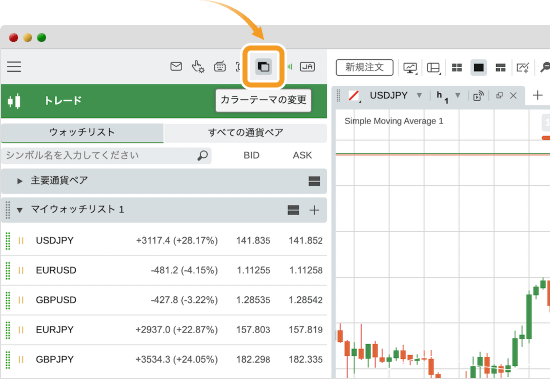Select the EURUSD watchlist row

tap(164, 271)
